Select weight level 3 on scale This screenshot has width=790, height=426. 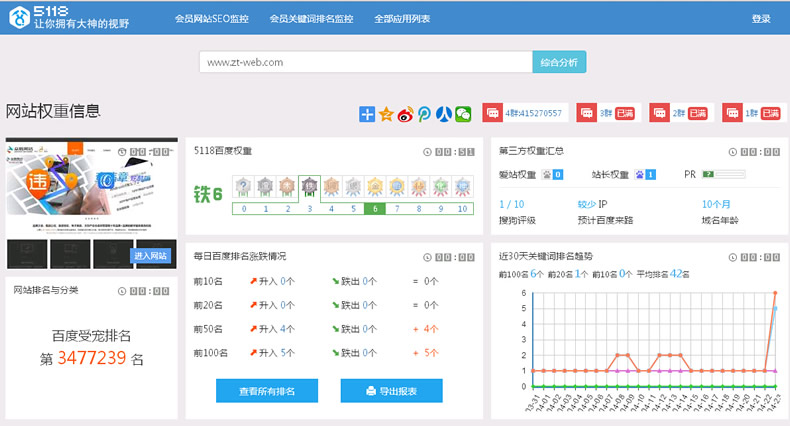click(309, 208)
